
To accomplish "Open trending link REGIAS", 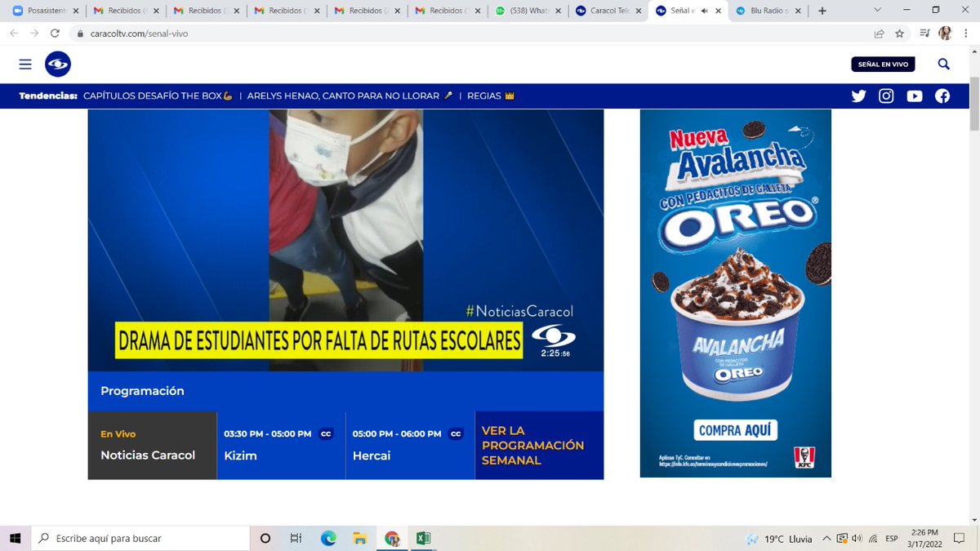I will 490,96.
